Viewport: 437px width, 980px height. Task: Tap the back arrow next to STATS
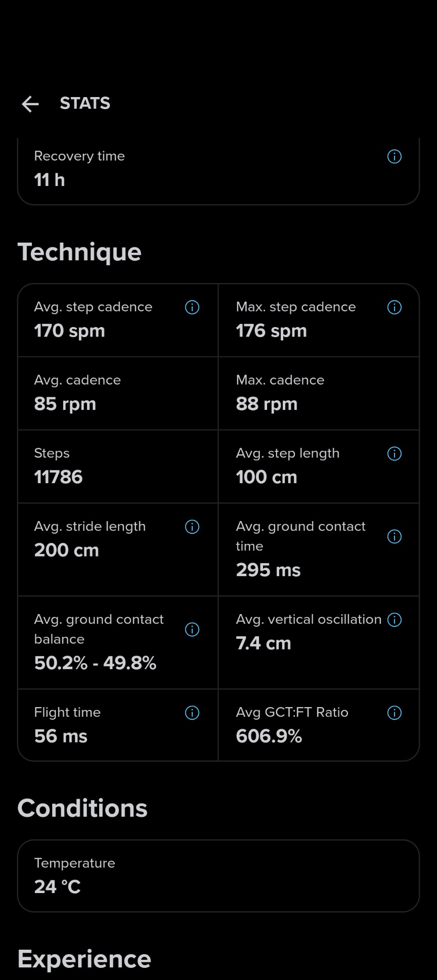coord(30,104)
